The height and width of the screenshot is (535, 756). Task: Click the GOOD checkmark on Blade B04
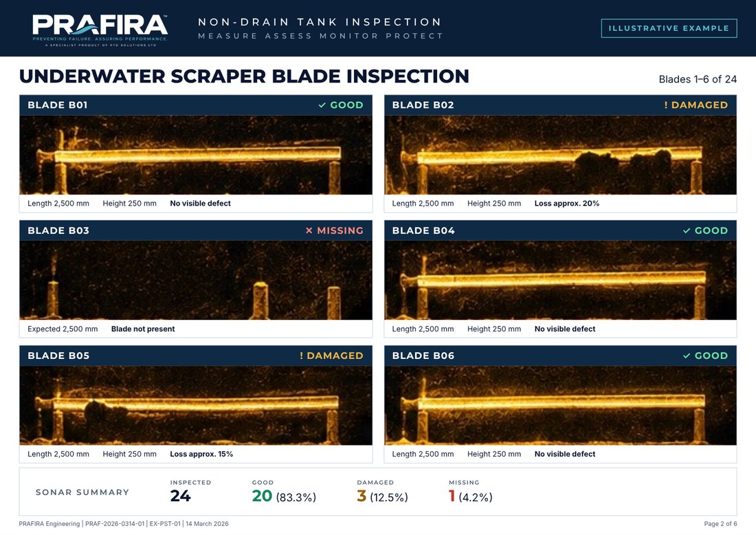pyautogui.click(x=687, y=230)
